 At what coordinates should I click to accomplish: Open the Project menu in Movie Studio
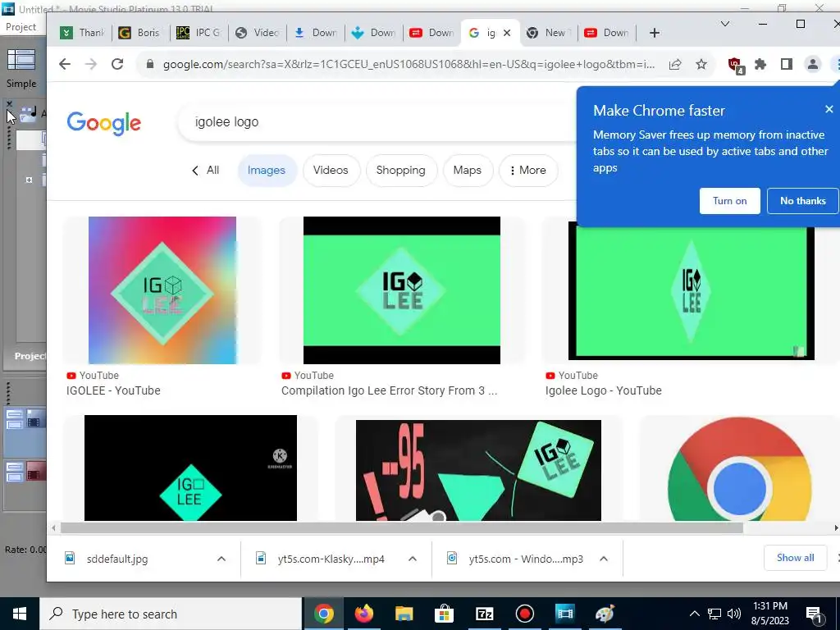(x=21, y=27)
